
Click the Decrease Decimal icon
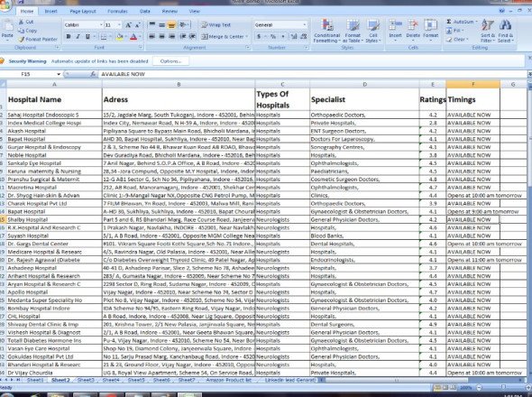[x=304, y=36]
